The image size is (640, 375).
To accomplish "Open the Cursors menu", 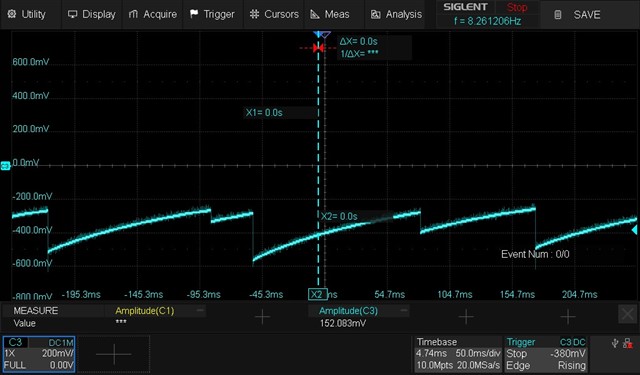I will pos(274,14).
